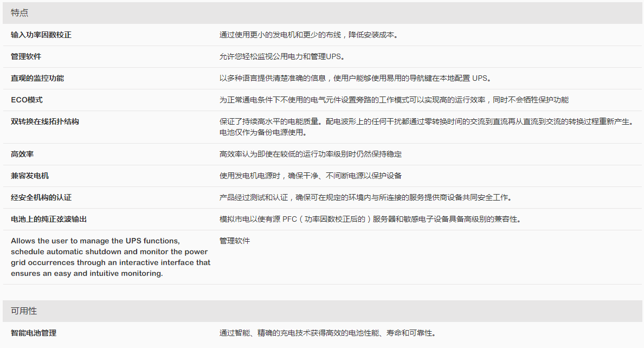Image resolution: width=644 pixels, height=348 pixels.
Task: Select the 电池上的纯正弦波输出 feature label
Action: tap(49, 219)
